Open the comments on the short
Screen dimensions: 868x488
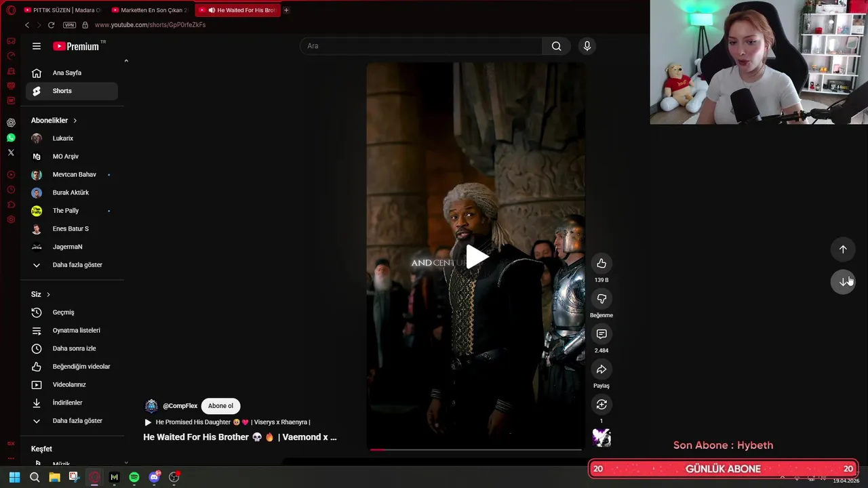tap(601, 333)
